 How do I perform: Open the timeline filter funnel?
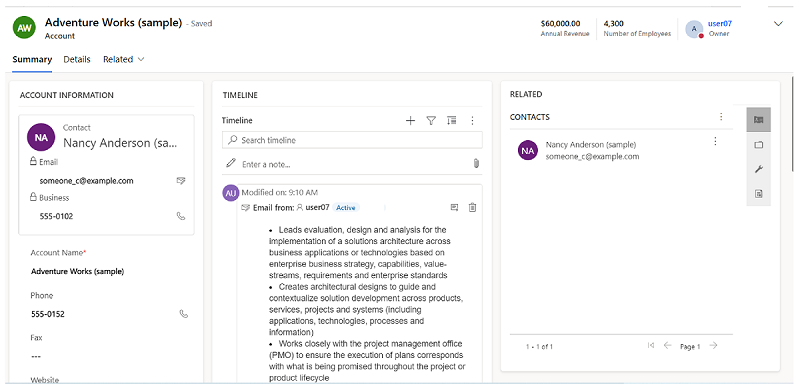(x=431, y=120)
